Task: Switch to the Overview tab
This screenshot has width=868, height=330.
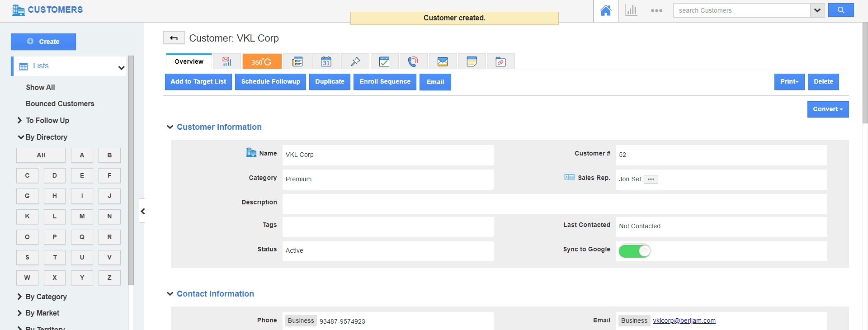Action: click(189, 61)
